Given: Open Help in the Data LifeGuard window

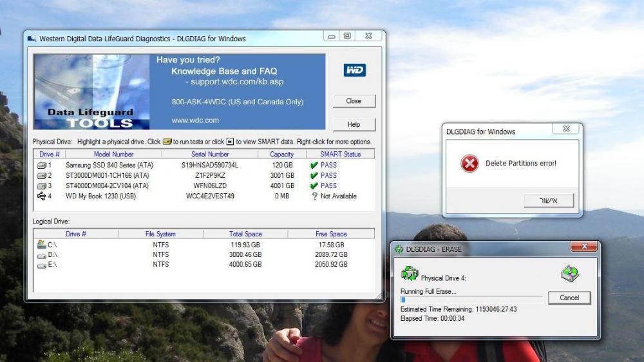Looking at the screenshot, I should point(354,124).
